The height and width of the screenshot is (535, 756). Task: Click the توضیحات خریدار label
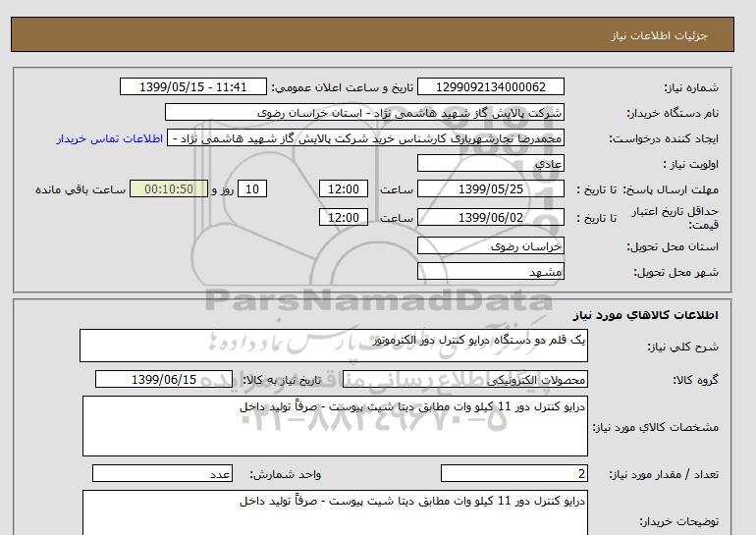pyautogui.click(x=678, y=521)
